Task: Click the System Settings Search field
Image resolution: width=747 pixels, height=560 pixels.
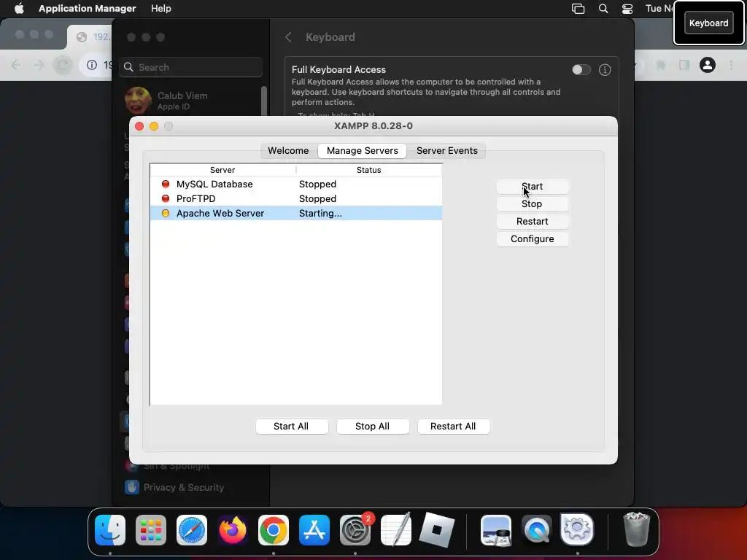Action: tap(190, 67)
